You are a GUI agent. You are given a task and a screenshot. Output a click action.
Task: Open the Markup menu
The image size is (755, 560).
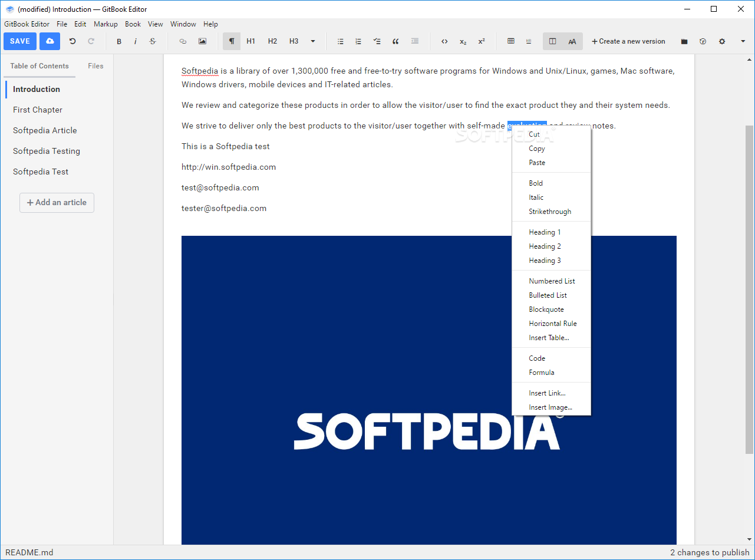point(105,24)
